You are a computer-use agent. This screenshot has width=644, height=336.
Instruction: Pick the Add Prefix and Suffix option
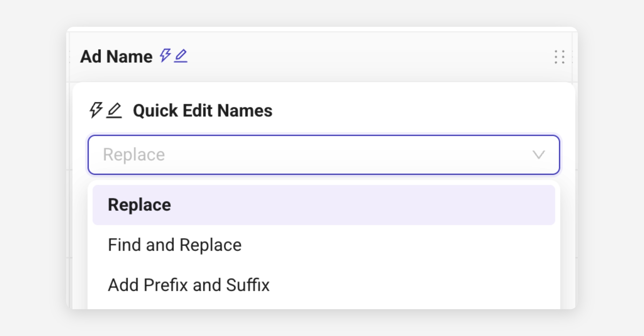point(189,285)
